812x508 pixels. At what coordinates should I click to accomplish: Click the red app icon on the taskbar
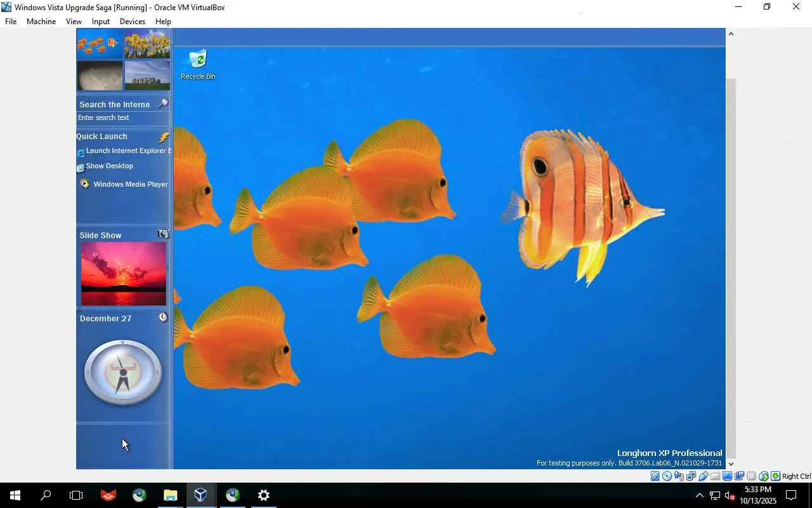108,495
